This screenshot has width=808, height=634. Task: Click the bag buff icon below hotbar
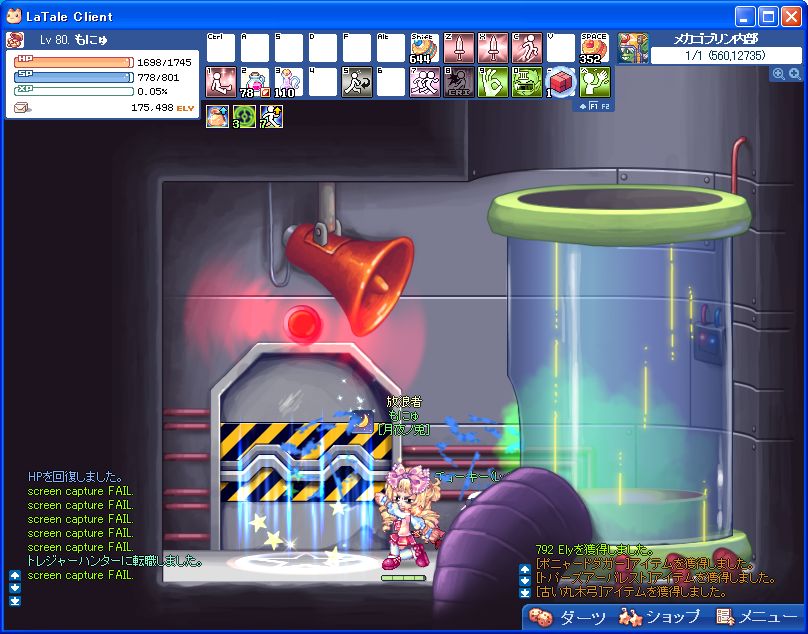coord(217,116)
